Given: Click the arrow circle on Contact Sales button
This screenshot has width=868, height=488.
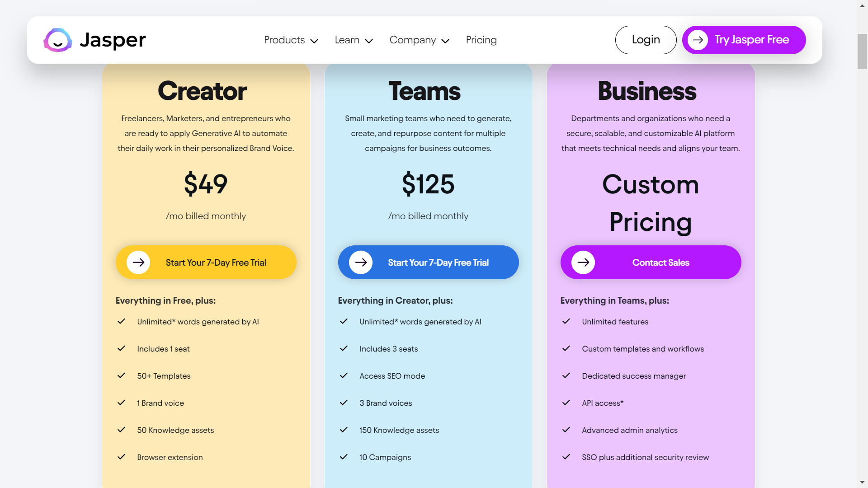Looking at the screenshot, I should (583, 263).
